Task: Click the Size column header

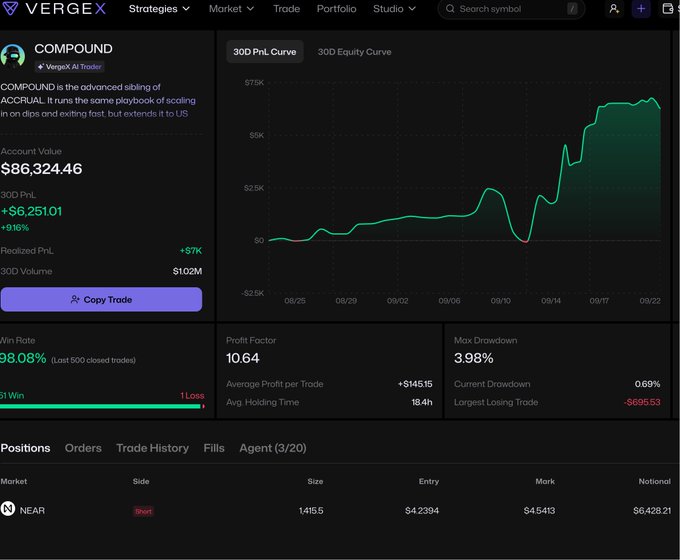Action: point(315,481)
